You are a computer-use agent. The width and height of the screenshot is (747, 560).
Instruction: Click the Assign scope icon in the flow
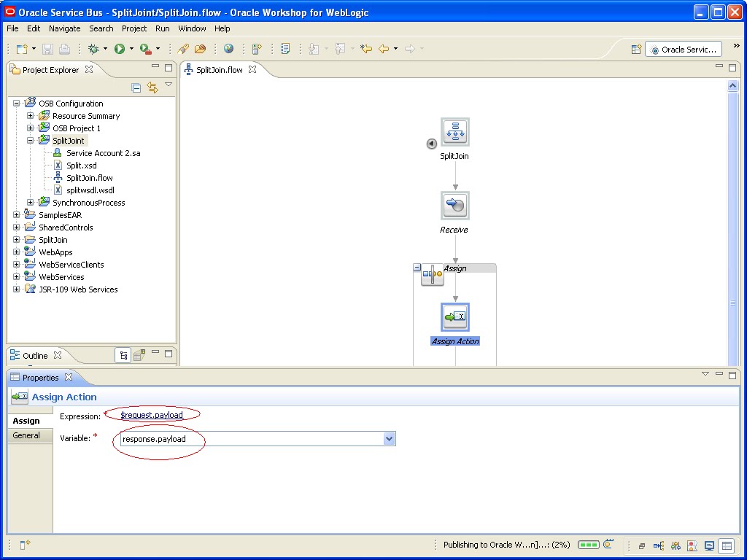433,275
